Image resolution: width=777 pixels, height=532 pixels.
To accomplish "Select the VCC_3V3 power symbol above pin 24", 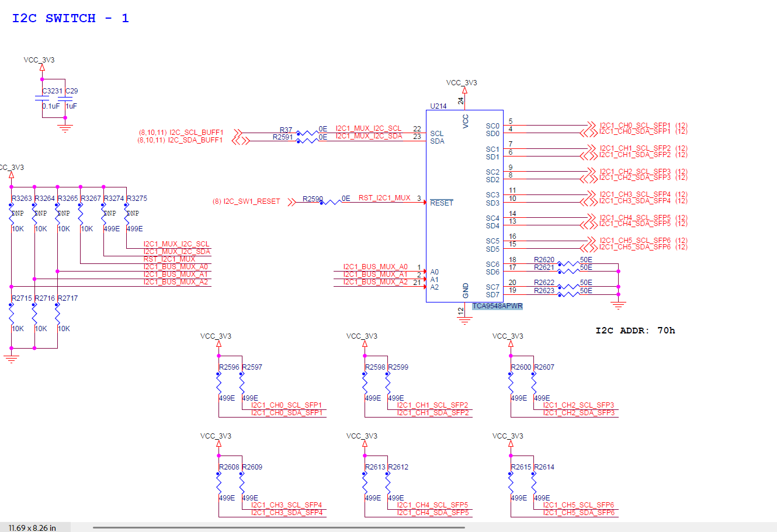I will pyautogui.click(x=464, y=91).
